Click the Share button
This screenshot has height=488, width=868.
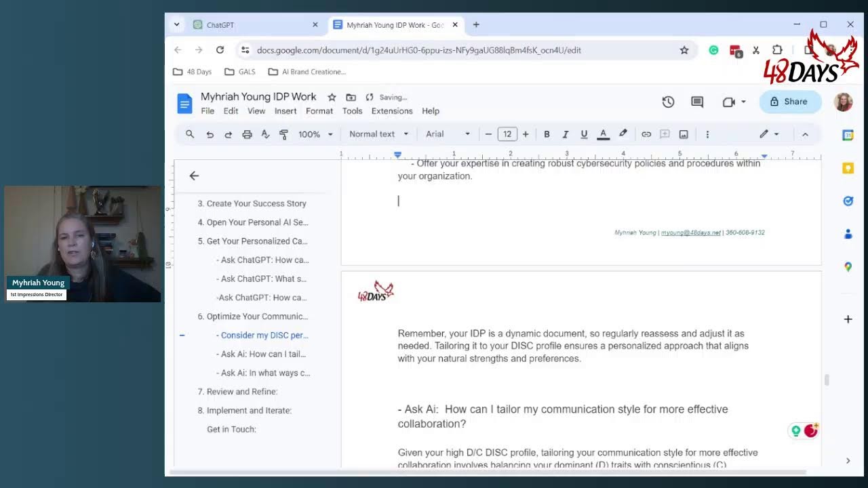tap(790, 102)
